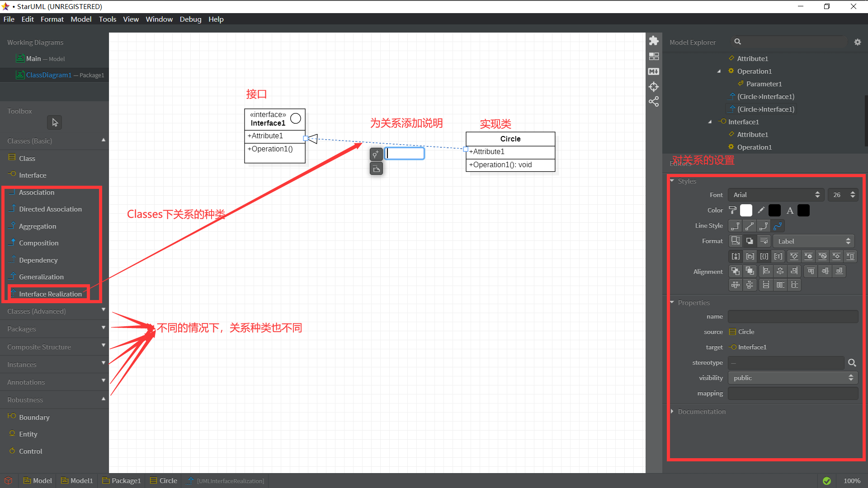The image size is (868, 488).
Task: Open the Markdown documentation panel icon
Action: click(654, 71)
